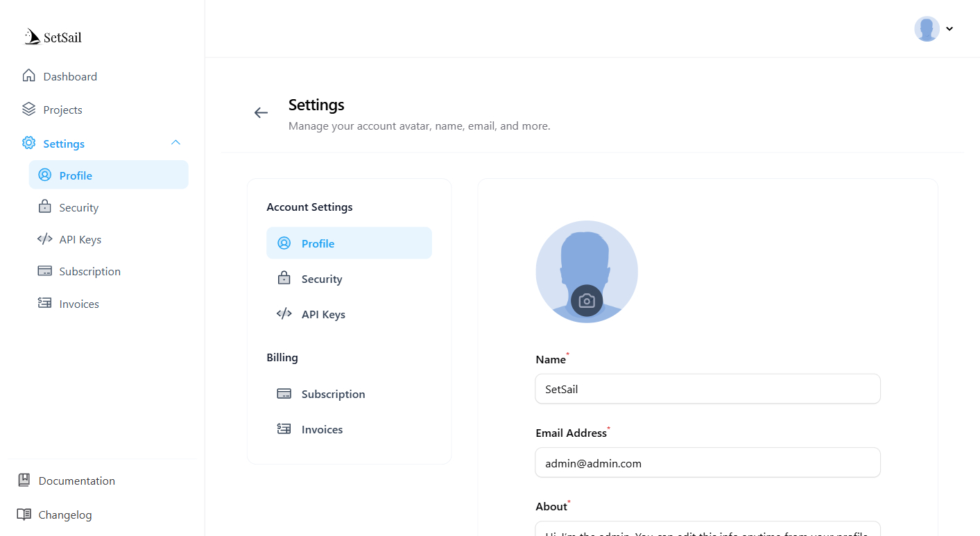
Task: Select Profile in the left sidebar submenu
Action: tap(109, 175)
